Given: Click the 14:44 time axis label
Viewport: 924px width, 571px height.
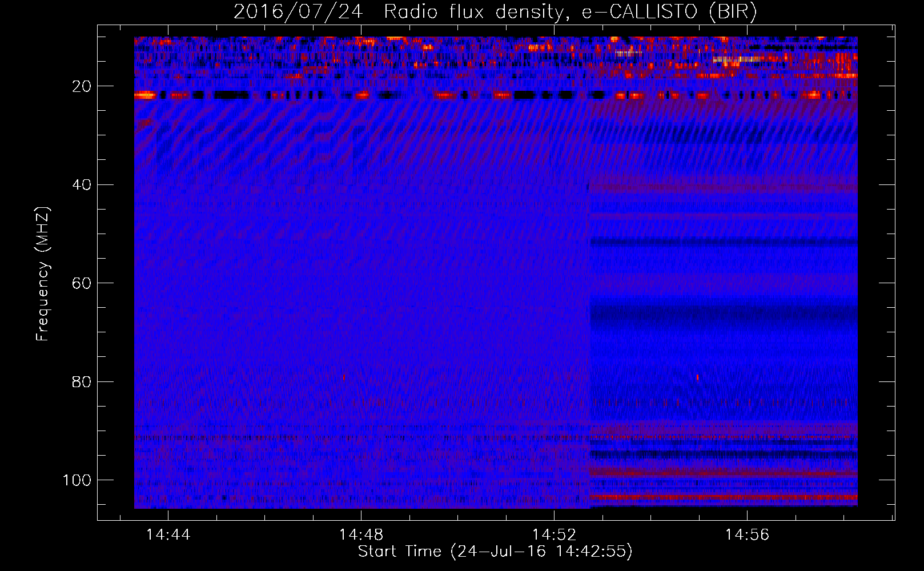Looking at the screenshot, I should pos(168,534).
